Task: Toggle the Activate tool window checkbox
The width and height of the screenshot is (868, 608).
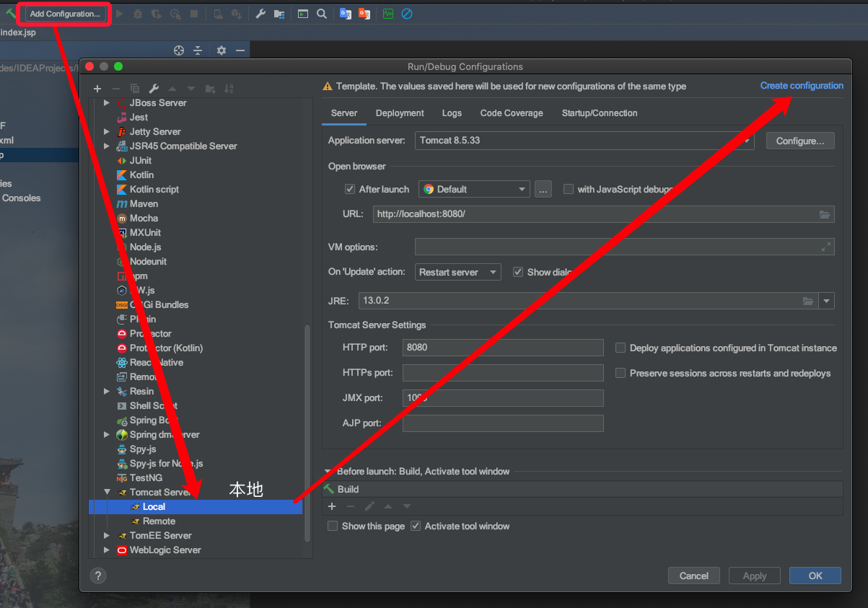Action: (x=416, y=526)
